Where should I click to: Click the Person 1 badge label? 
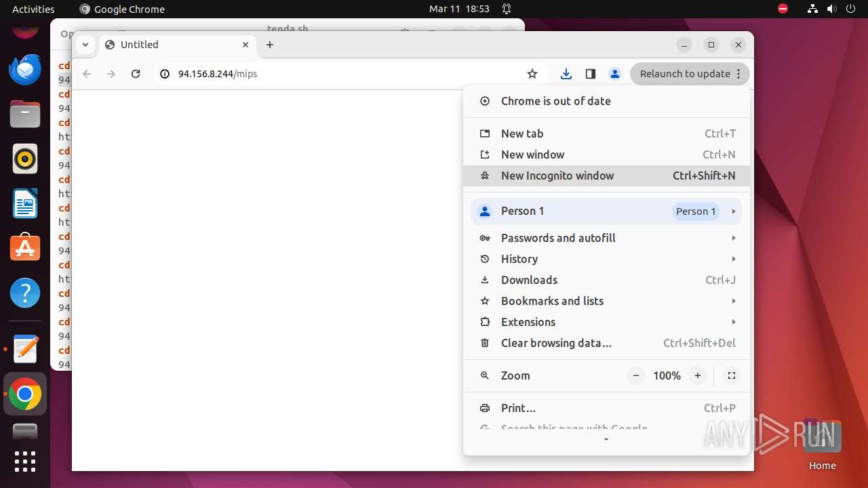[x=696, y=211]
